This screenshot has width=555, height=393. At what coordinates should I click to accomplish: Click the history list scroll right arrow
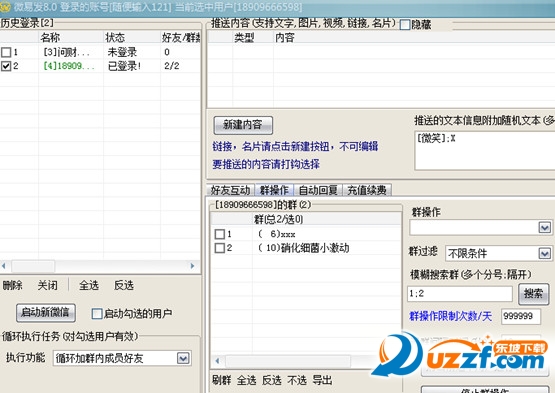pyautogui.click(x=192, y=266)
